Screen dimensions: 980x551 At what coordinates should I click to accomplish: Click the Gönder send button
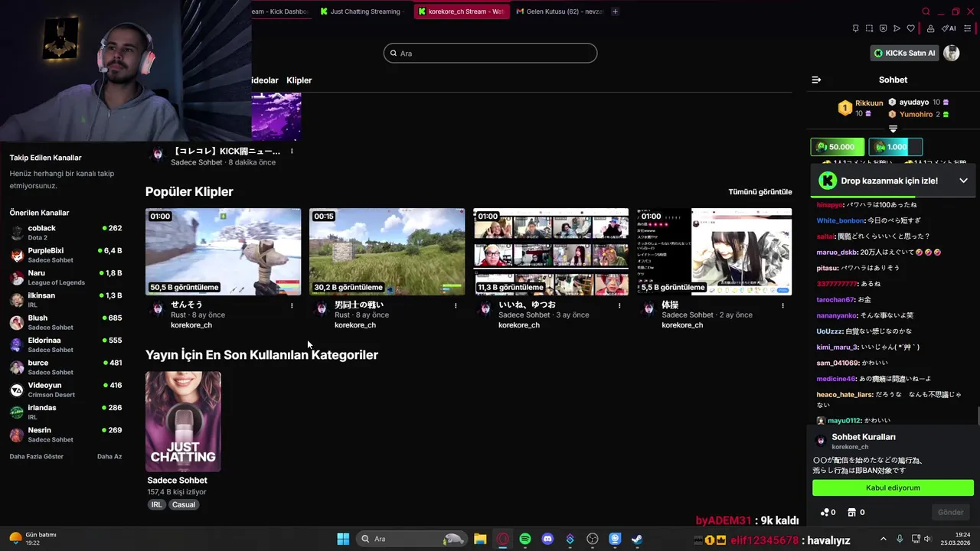pyautogui.click(x=951, y=512)
